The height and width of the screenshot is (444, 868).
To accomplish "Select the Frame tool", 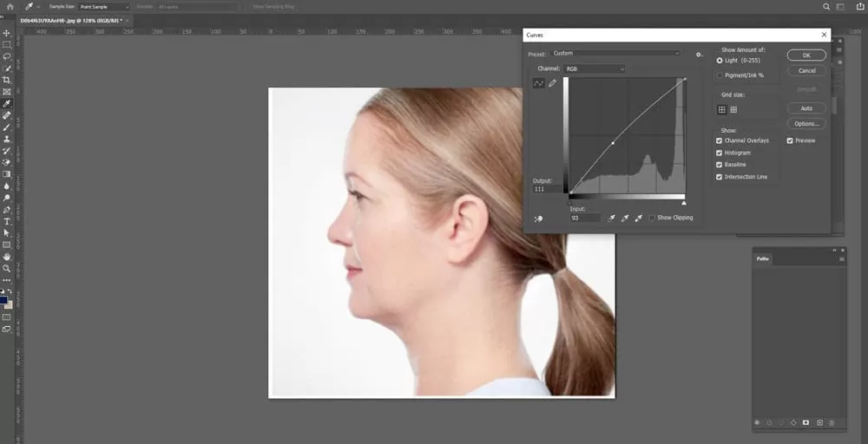I will click(x=7, y=92).
